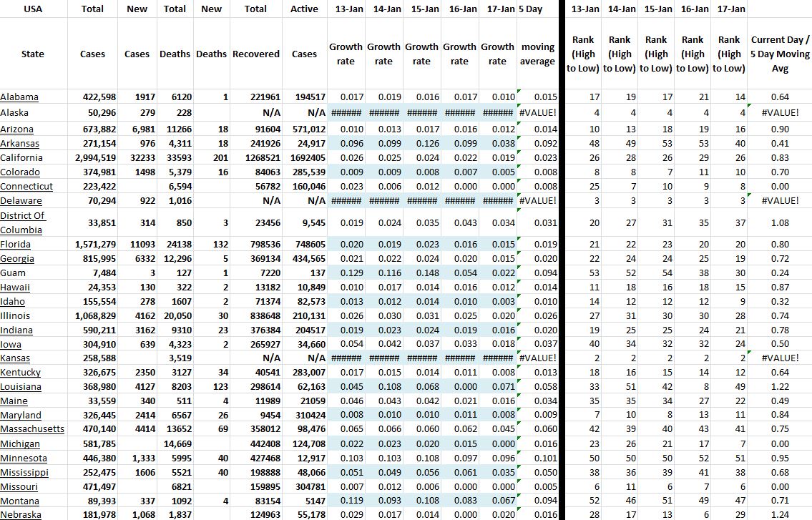812x520 pixels.
Task: Select the USA header cell
Action: pos(33,9)
